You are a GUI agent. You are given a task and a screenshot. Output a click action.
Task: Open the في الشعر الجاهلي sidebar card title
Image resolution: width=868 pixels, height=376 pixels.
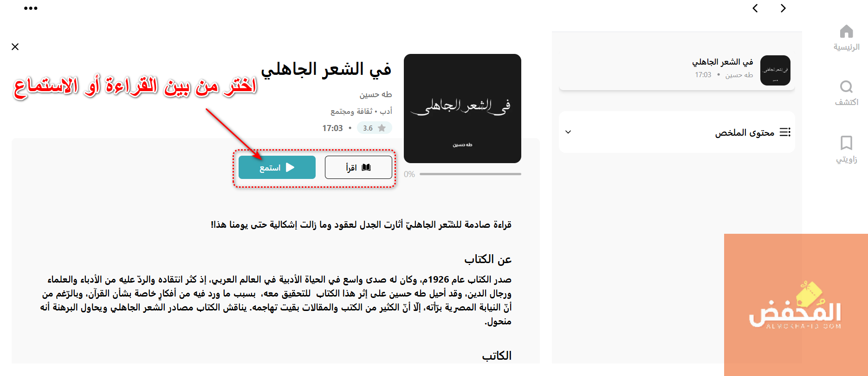pyautogui.click(x=722, y=62)
